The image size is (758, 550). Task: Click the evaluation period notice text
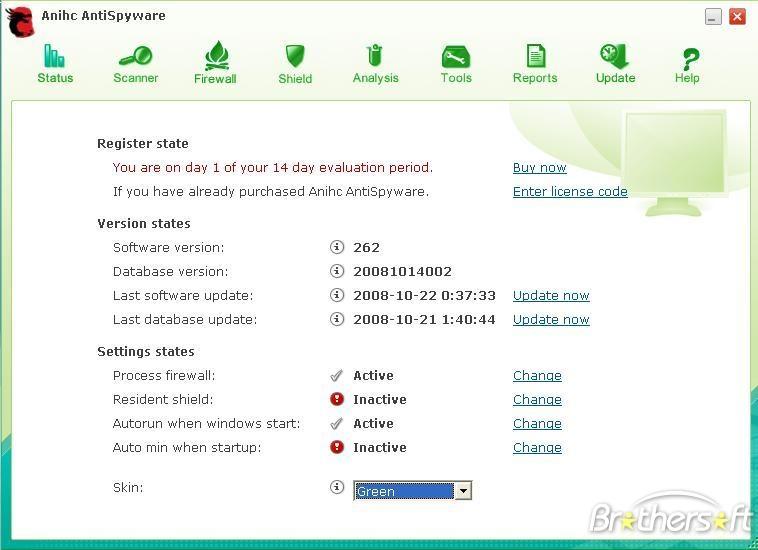(x=273, y=168)
